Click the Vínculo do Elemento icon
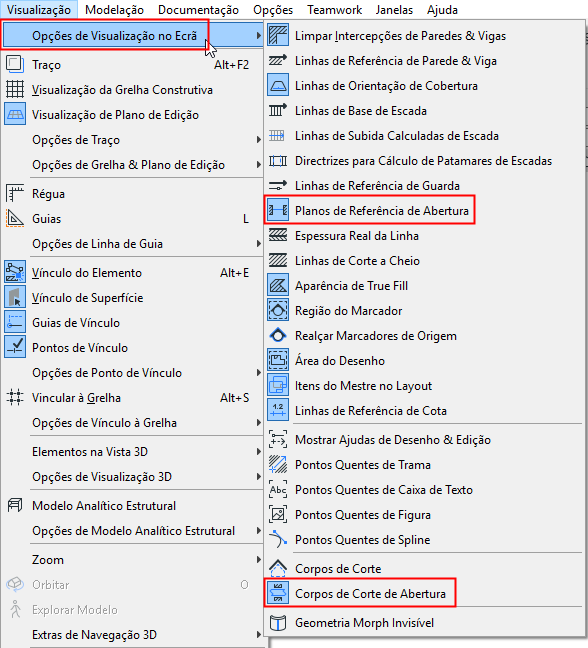This screenshot has width=588, height=648. 15,273
